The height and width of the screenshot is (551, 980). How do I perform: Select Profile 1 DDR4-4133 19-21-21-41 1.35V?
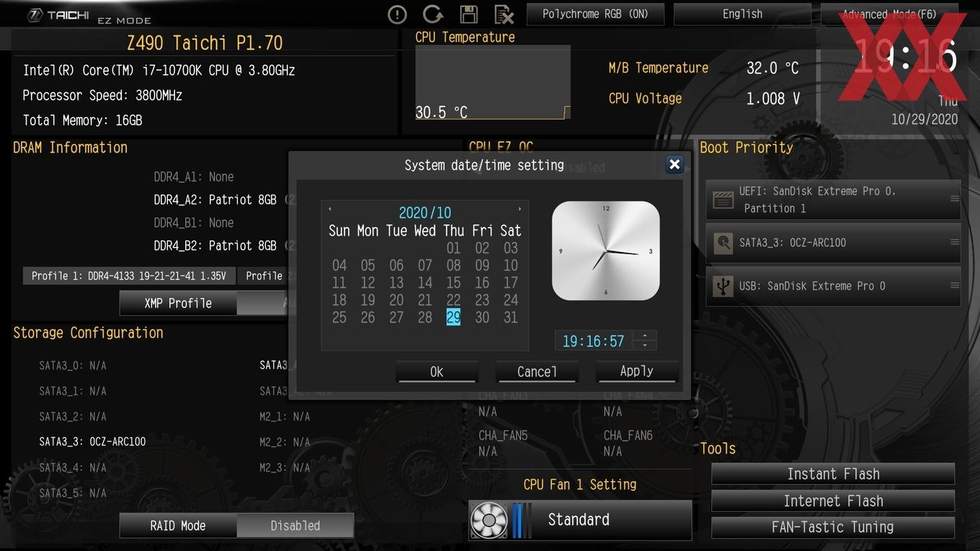tap(129, 276)
